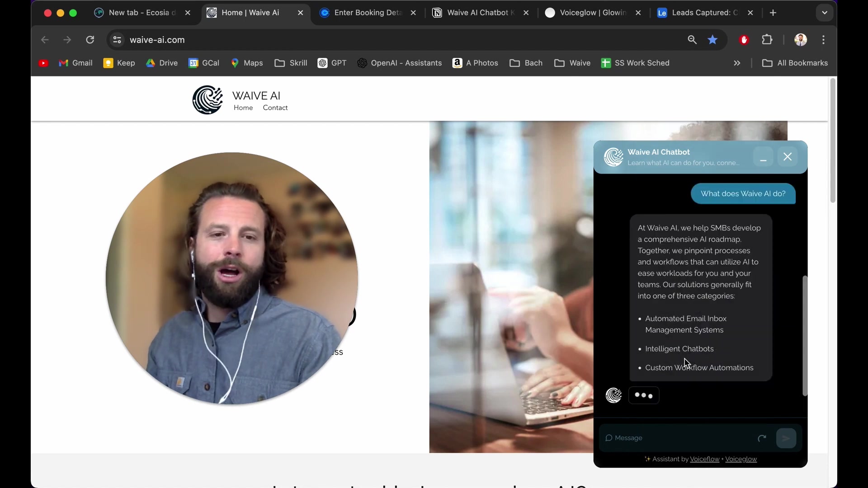The width and height of the screenshot is (868, 488).
Task: Click the zoom magnifier icon in address bar
Action: click(x=692, y=40)
